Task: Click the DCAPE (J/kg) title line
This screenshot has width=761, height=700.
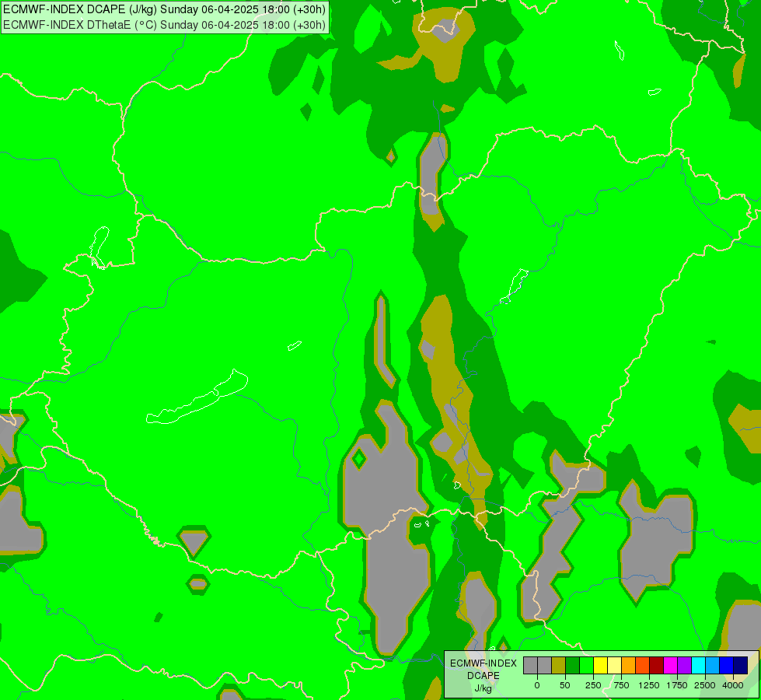Action: 165,9
